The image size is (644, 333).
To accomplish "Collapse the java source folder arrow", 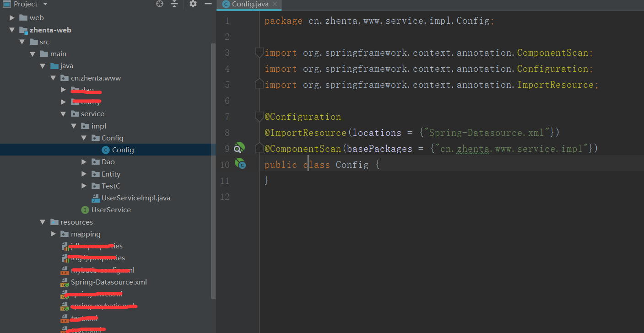I will pyautogui.click(x=43, y=66).
